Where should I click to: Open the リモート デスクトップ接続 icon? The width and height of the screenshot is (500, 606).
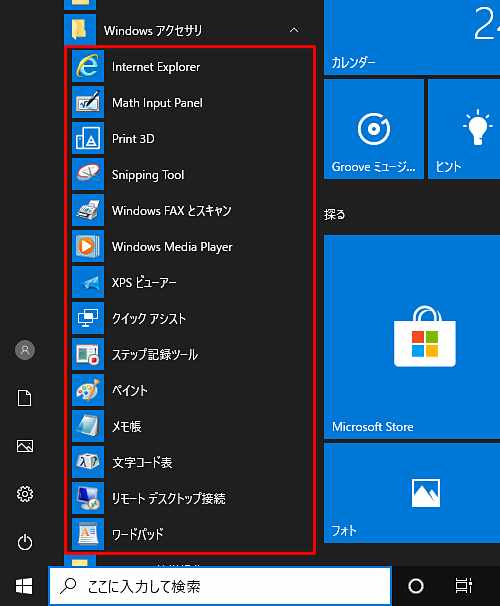88,497
